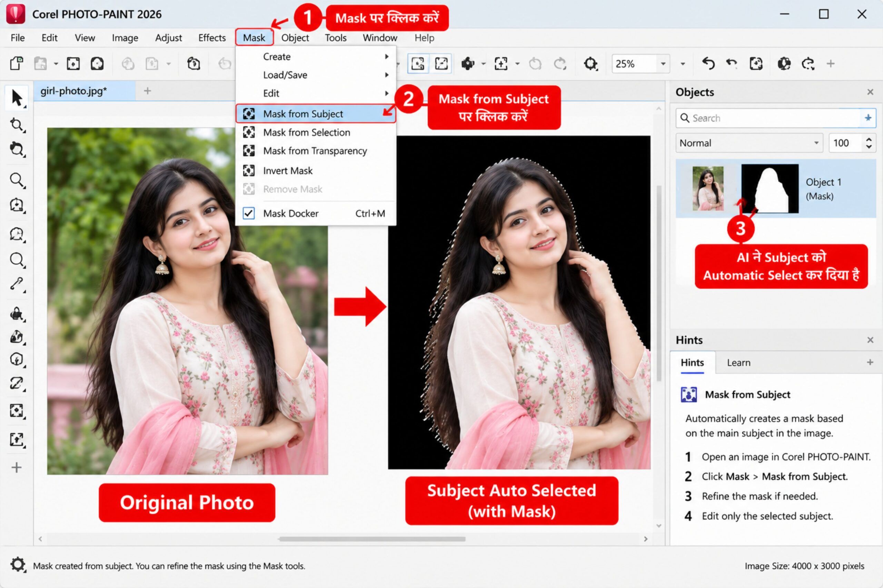Click the Mask from Selection icon

248,132
